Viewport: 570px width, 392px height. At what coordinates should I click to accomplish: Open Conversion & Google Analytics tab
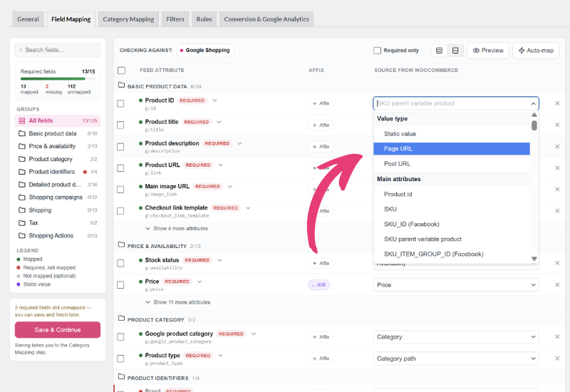(x=266, y=19)
